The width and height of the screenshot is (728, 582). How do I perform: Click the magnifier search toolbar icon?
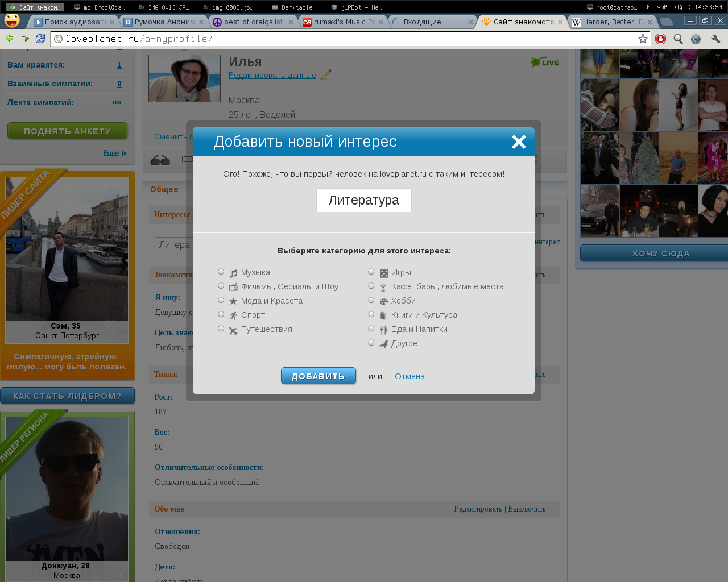coord(678,39)
